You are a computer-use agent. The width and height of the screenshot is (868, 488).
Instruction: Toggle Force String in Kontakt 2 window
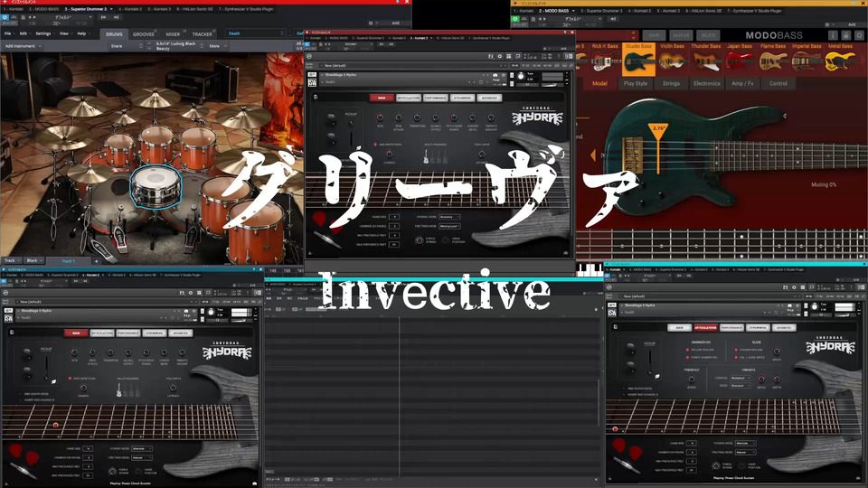112,472
